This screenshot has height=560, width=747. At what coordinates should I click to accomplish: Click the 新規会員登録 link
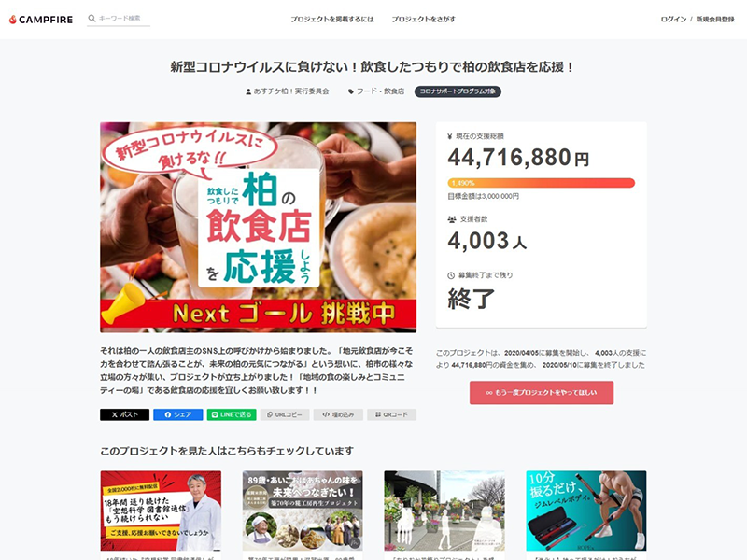coord(715,19)
